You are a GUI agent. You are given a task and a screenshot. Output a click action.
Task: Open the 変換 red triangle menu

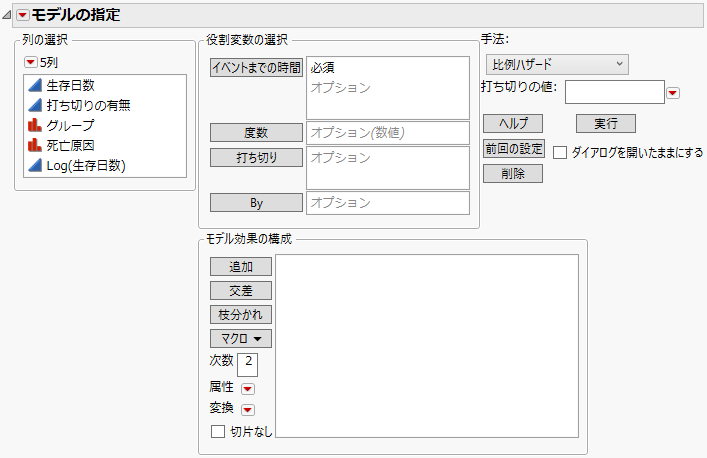[x=248, y=409]
